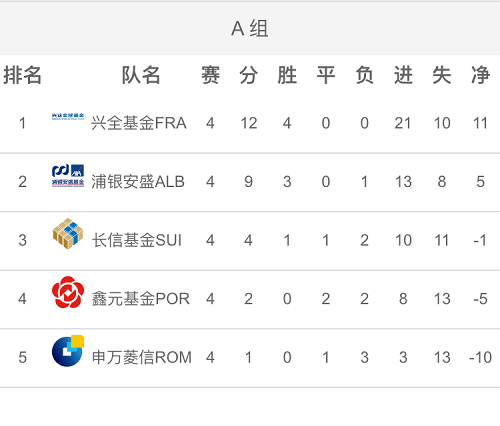Open team 浦银安盛ALB name link

pyautogui.click(x=138, y=182)
